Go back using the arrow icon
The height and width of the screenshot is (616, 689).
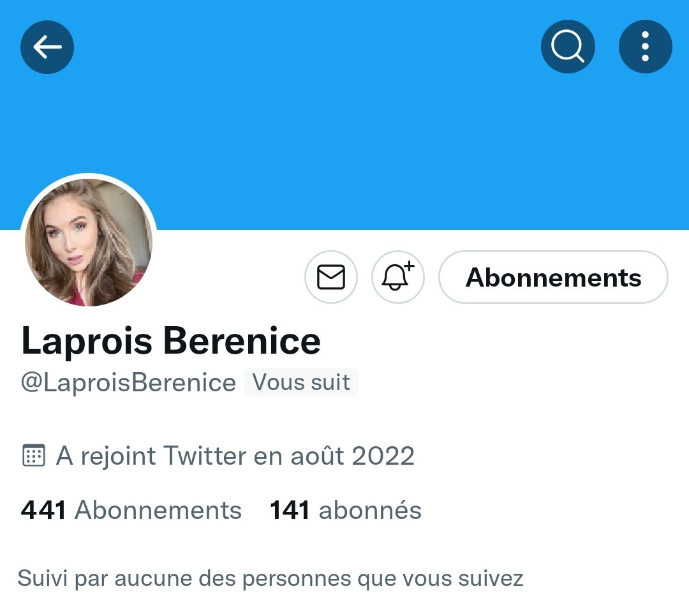point(47,47)
